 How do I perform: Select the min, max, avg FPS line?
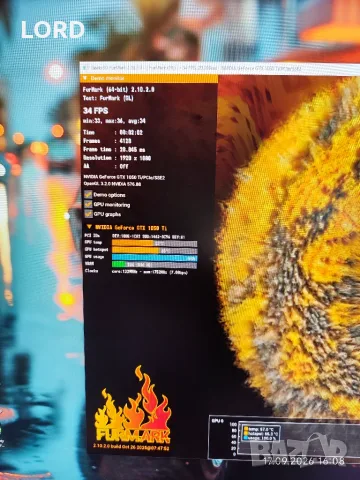(x=114, y=121)
